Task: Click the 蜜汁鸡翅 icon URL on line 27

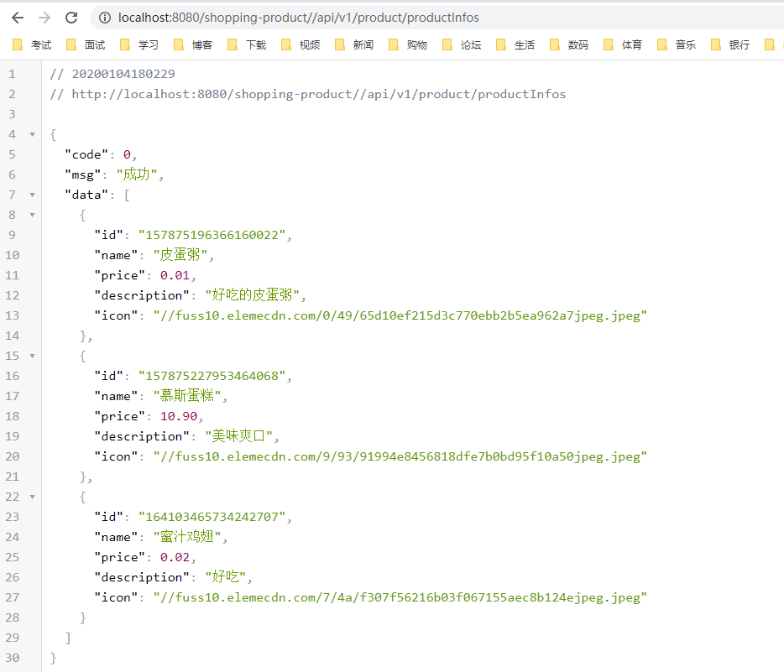Action: pyautogui.click(x=400, y=597)
